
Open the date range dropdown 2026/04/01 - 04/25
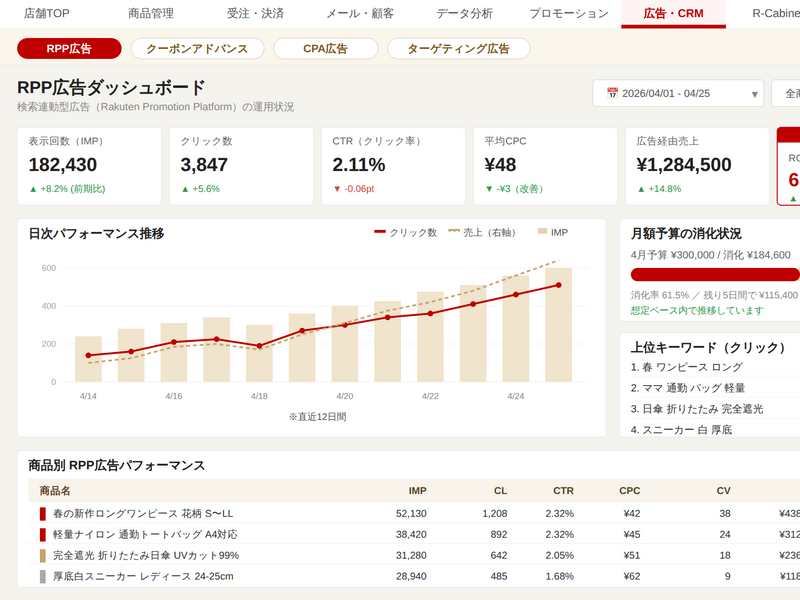(x=678, y=93)
